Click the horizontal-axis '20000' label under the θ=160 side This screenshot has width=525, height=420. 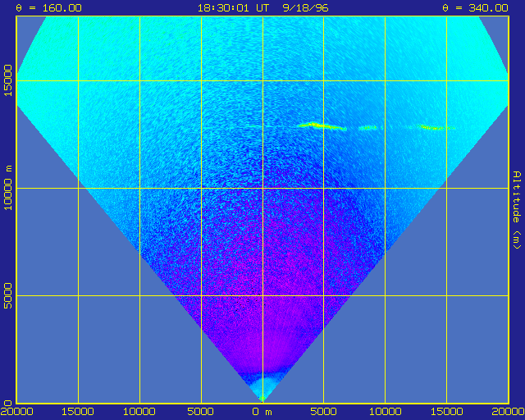(16, 412)
